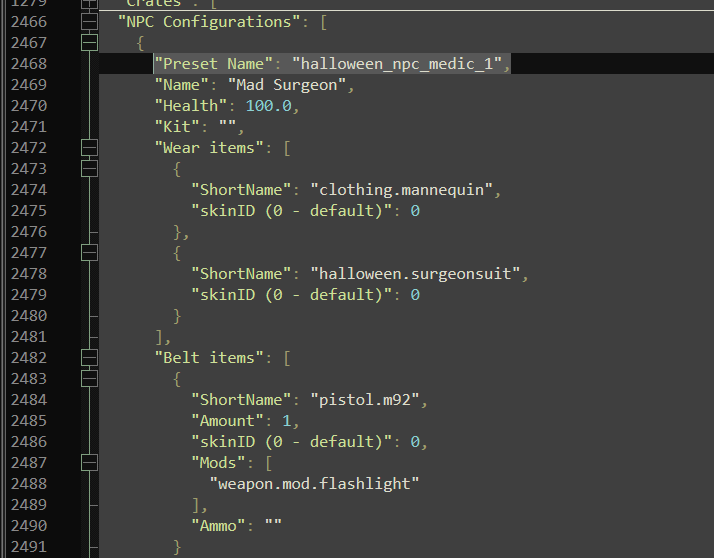Click the "halloween.surgeonsuit" string
The height and width of the screenshot is (558, 714).
pyautogui.click(x=415, y=274)
